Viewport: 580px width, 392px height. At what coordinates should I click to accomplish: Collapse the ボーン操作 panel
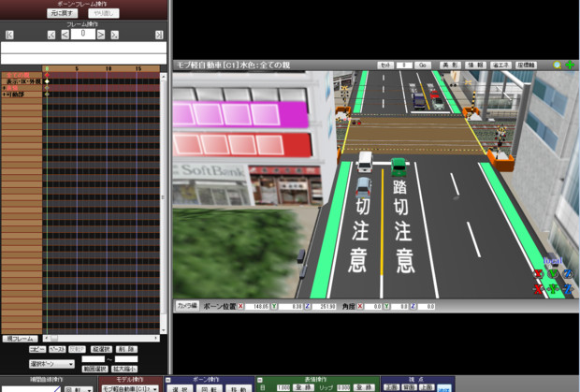pos(168,380)
